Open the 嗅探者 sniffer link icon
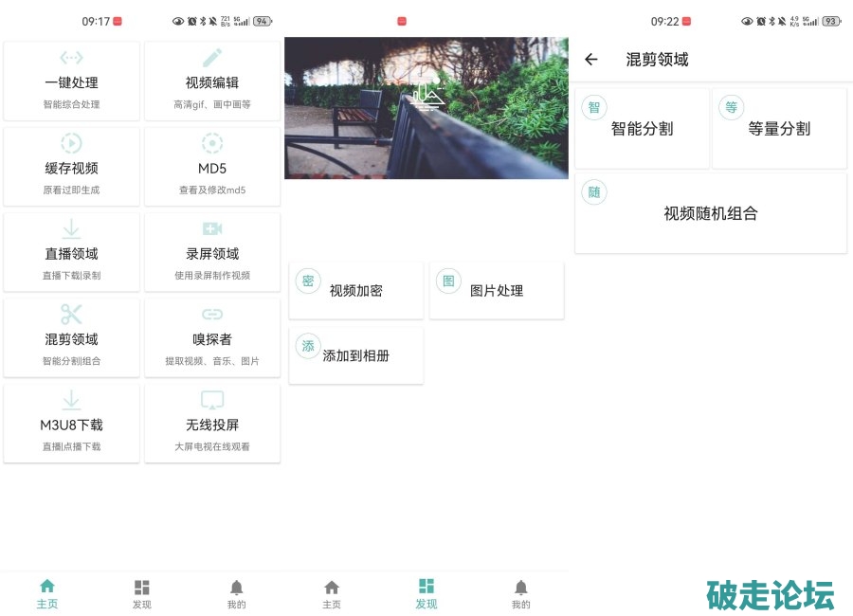Screen dimensions: 853x616 point(212,315)
